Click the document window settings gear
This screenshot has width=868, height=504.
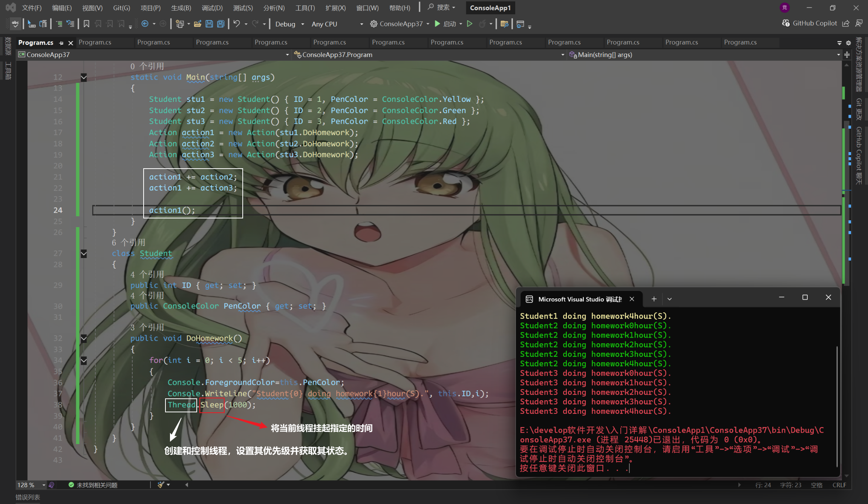point(848,43)
